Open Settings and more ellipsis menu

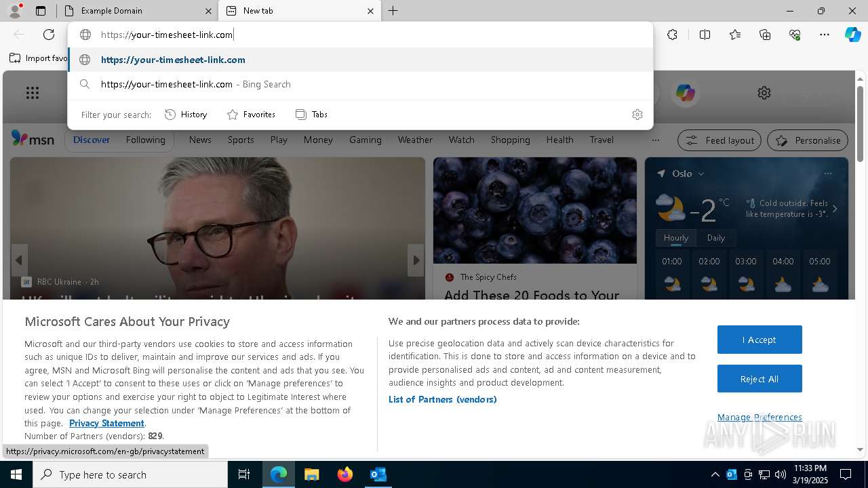coord(825,35)
